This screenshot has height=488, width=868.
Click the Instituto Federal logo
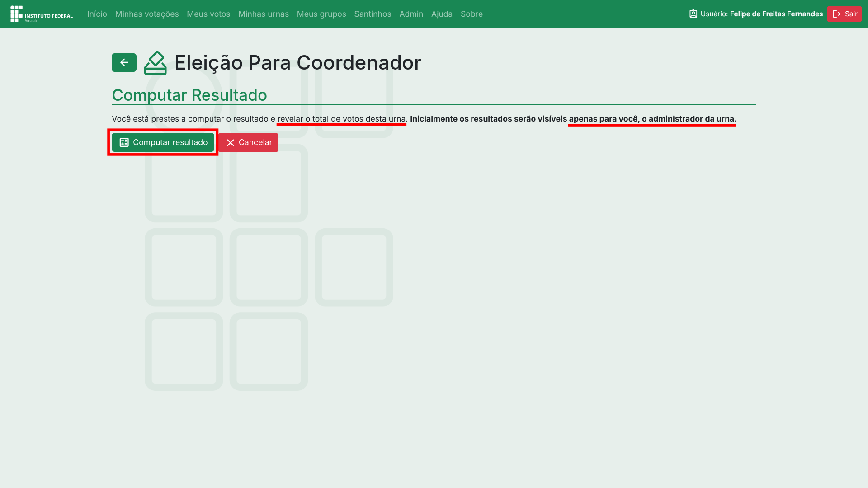pos(41,14)
